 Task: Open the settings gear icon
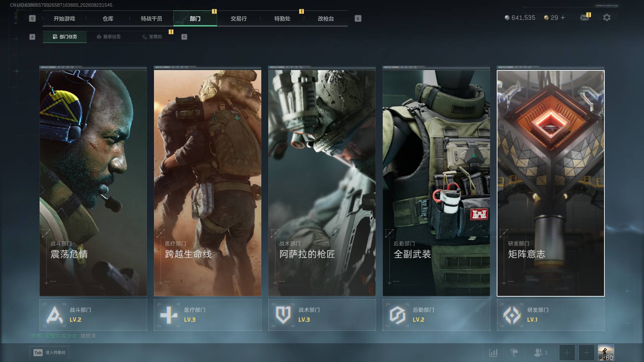(x=607, y=17)
